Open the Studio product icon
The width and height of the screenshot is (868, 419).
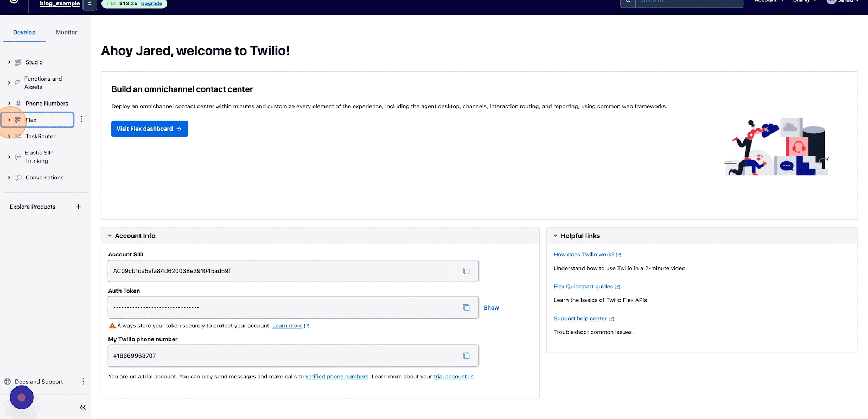(x=18, y=62)
